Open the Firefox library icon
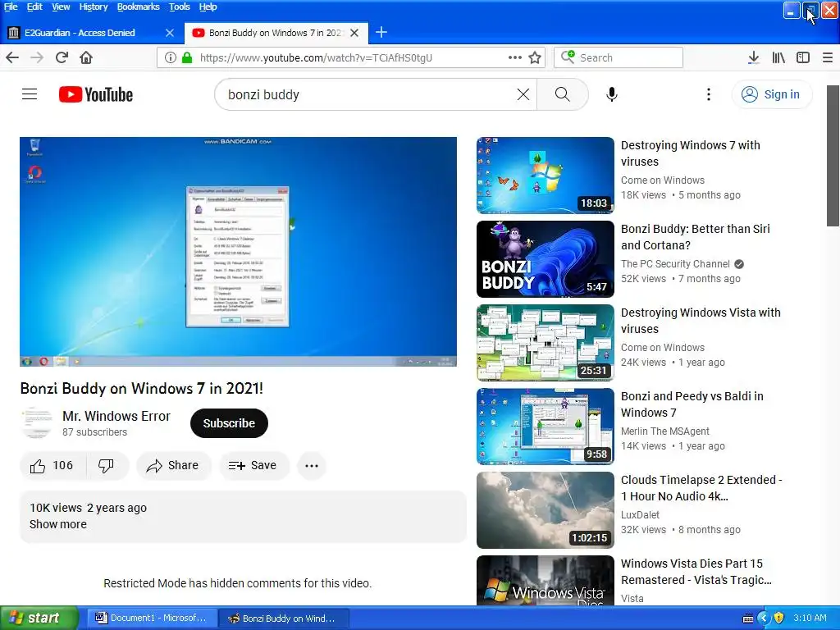840x630 pixels. click(778, 57)
